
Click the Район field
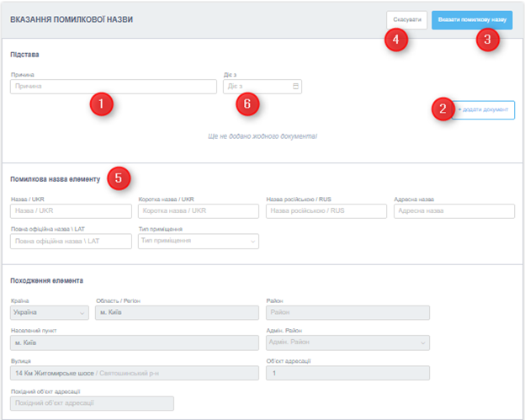pos(347,313)
